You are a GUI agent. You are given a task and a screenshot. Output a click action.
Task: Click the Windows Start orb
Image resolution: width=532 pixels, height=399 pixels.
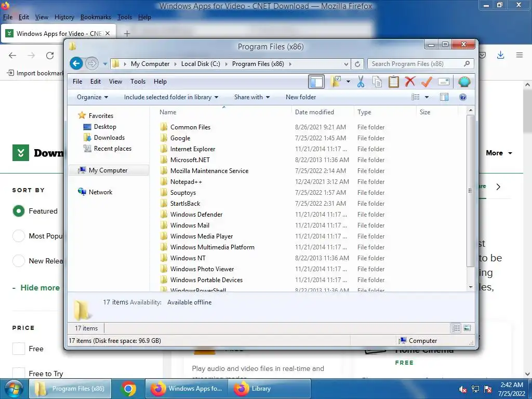click(x=14, y=389)
